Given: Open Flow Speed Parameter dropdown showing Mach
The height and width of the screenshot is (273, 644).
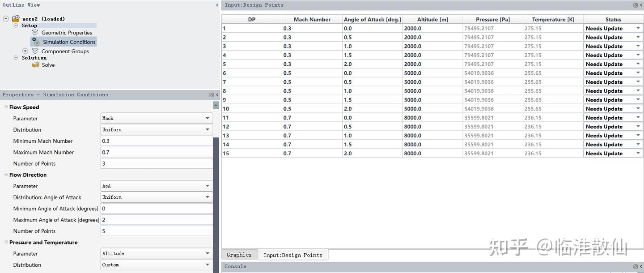Looking at the screenshot, I should (157, 119).
